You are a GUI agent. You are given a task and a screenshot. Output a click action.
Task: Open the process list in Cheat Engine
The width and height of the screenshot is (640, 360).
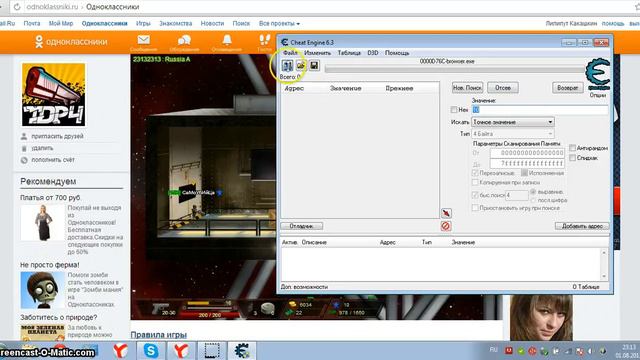287,65
